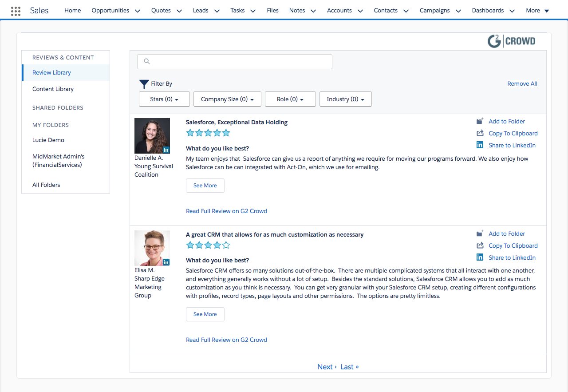
Task: Click Add to Folder for Elisa's review
Action: (x=507, y=234)
